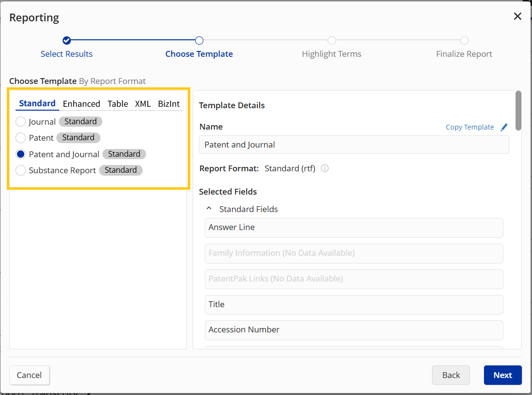Switch to the Enhanced format tab

point(82,104)
